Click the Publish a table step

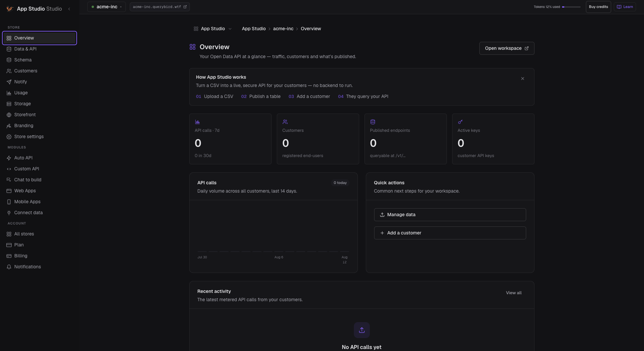click(x=261, y=96)
